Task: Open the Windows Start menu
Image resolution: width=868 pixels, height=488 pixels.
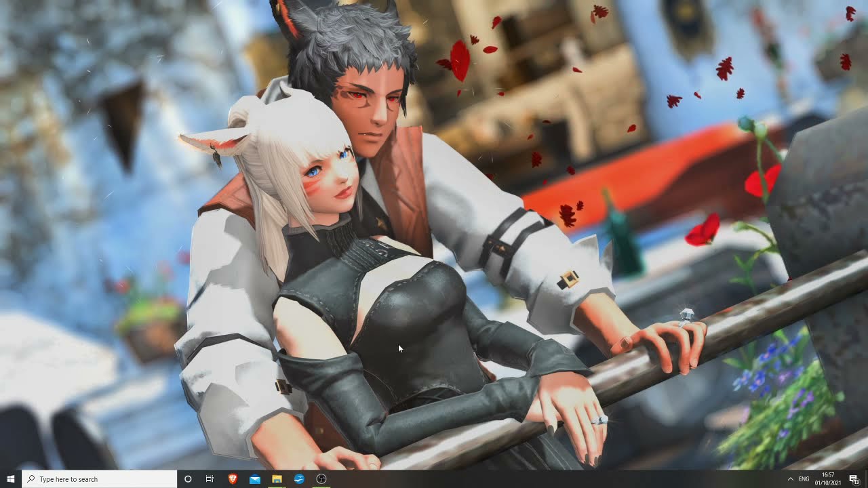Action: click(11, 479)
